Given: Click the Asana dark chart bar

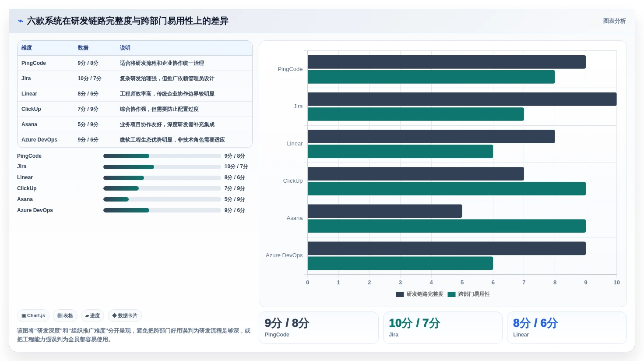Looking at the screenshot, I should pyautogui.click(x=385, y=211).
